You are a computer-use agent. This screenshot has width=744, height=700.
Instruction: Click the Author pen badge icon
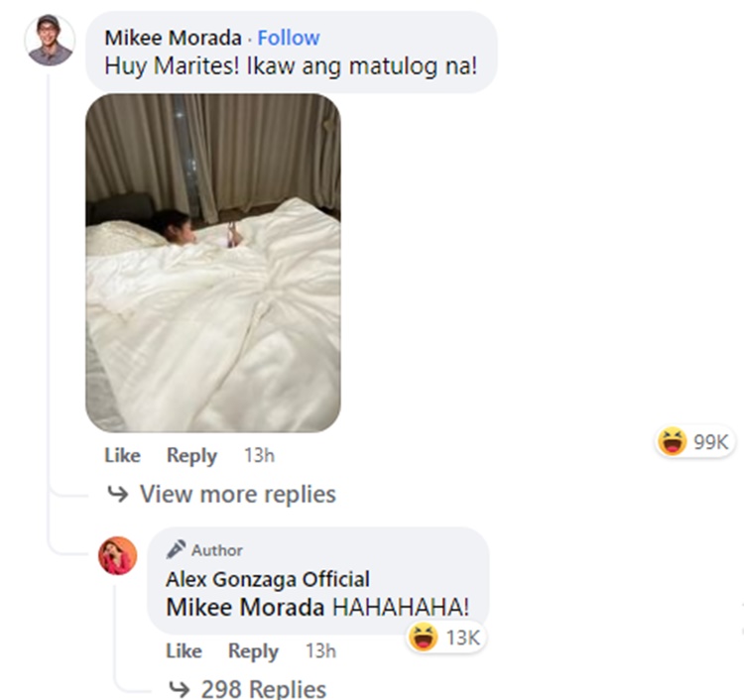(x=176, y=549)
